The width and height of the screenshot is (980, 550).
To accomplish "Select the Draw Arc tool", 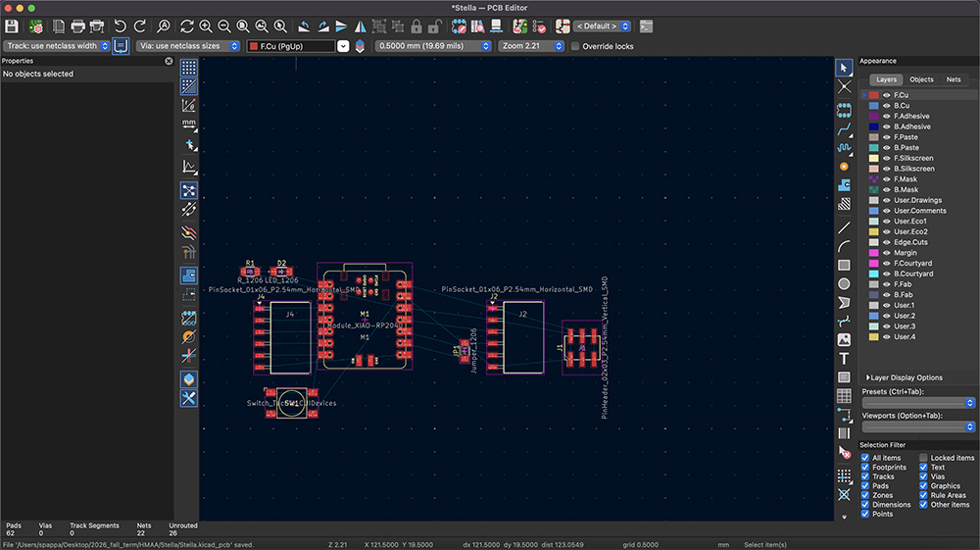I will 844,246.
